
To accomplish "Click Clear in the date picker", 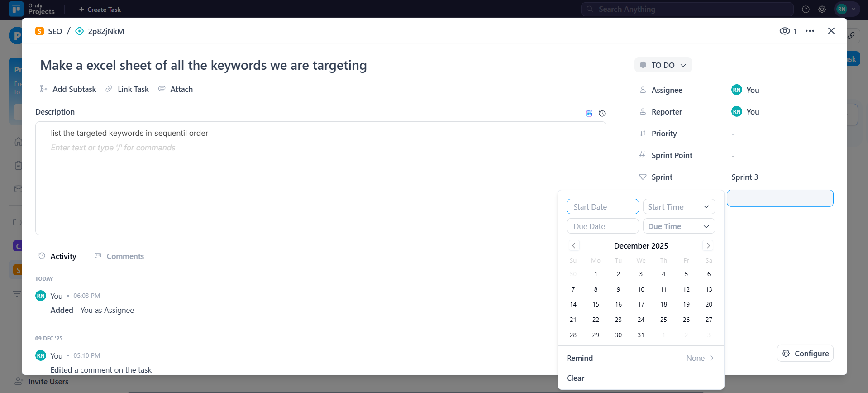I will pyautogui.click(x=575, y=378).
